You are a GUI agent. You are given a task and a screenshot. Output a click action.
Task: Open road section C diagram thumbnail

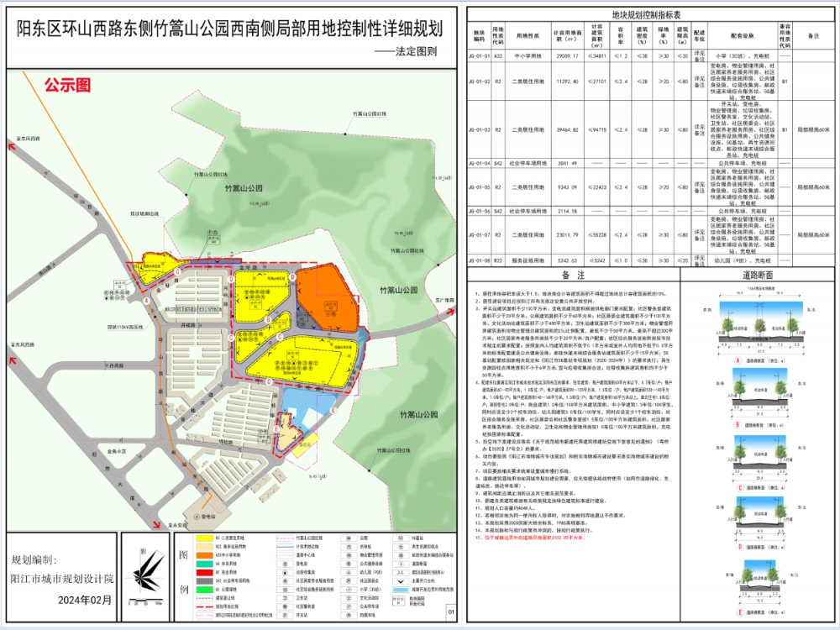pyautogui.click(x=759, y=459)
